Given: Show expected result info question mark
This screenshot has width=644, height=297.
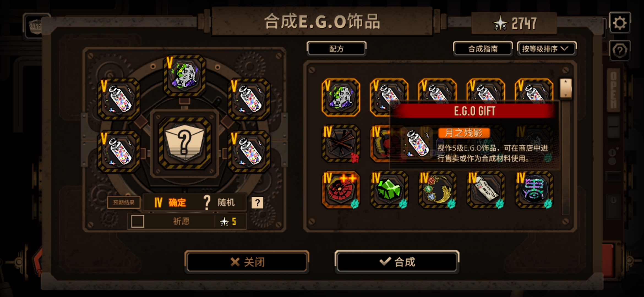Looking at the screenshot, I should tap(257, 203).
